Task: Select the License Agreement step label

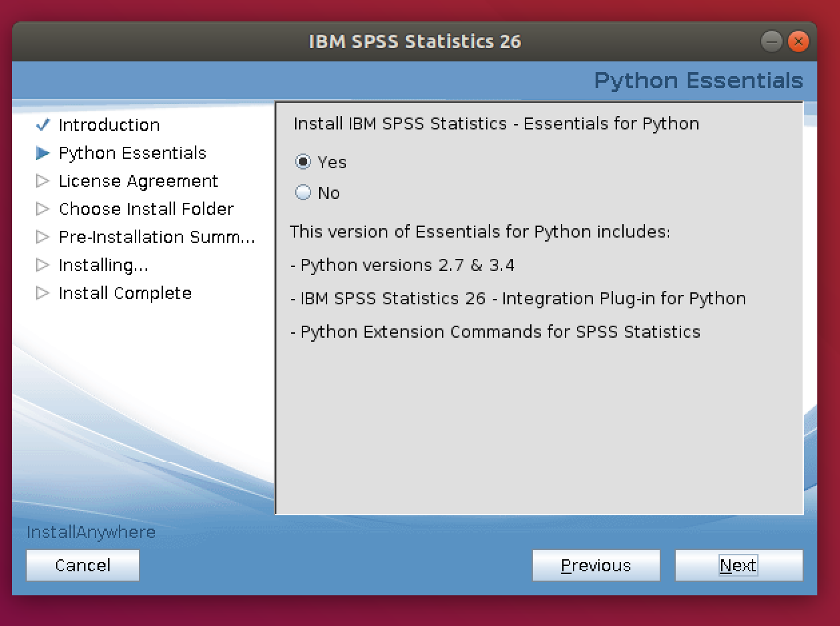Action: tap(138, 181)
